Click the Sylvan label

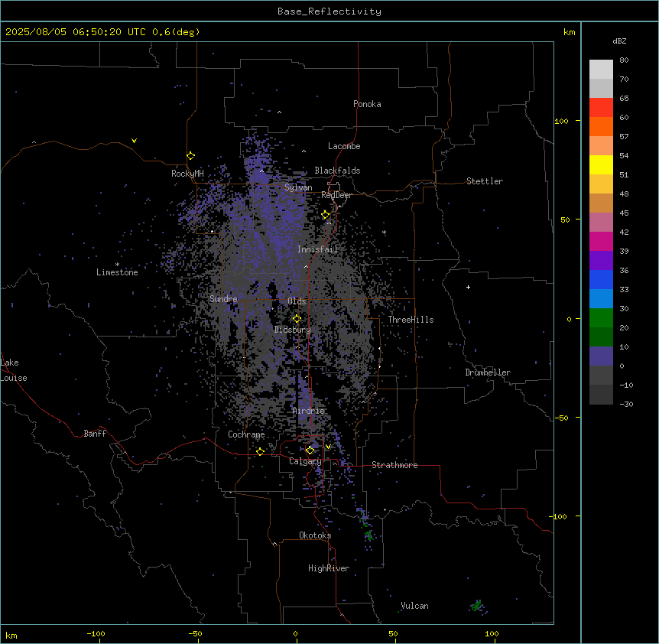point(298,187)
